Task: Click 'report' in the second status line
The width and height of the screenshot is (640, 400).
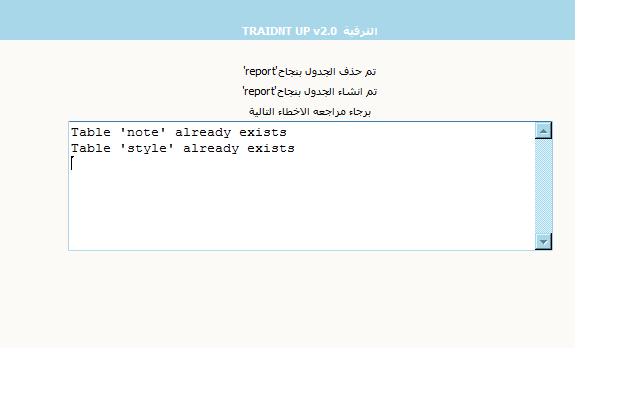Action: click(x=259, y=91)
